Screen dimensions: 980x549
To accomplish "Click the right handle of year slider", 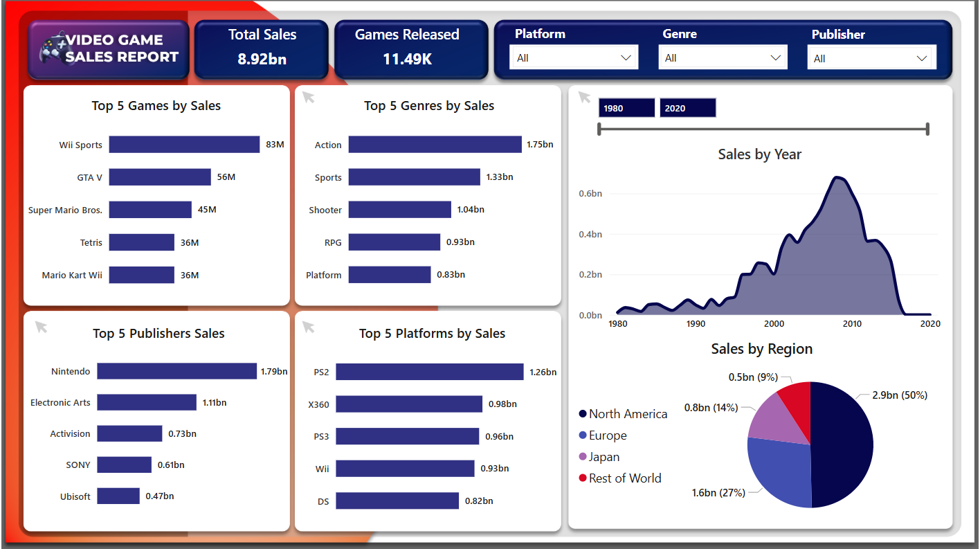I will (x=927, y=129).
